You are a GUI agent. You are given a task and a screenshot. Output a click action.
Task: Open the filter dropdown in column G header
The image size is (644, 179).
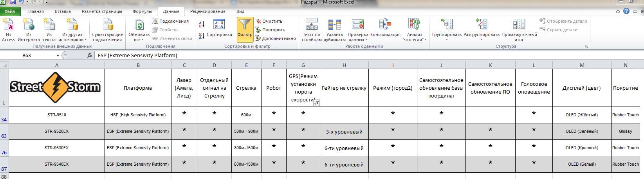pyautogui.click(x=317, y=103)
